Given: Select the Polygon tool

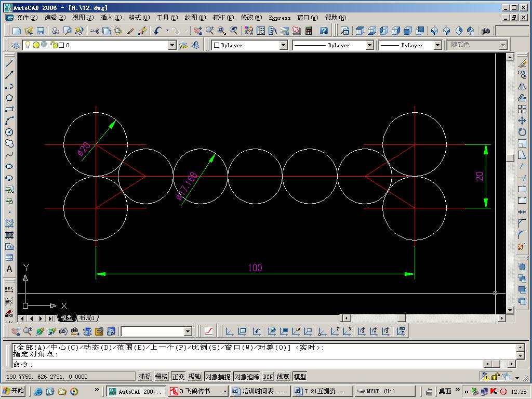Looking at the screenshot, I should 9,98.
